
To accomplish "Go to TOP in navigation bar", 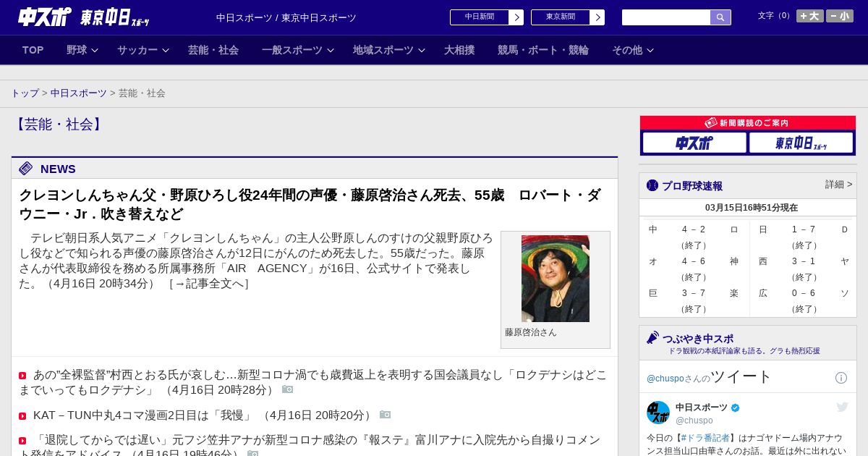I will [33, 50].
